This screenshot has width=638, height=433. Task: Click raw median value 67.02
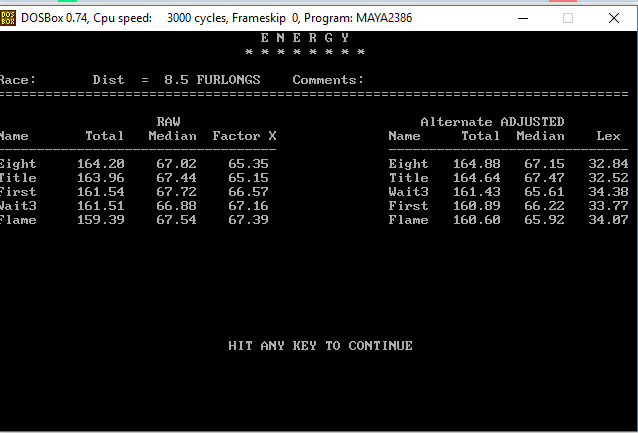tap(176, 164)
